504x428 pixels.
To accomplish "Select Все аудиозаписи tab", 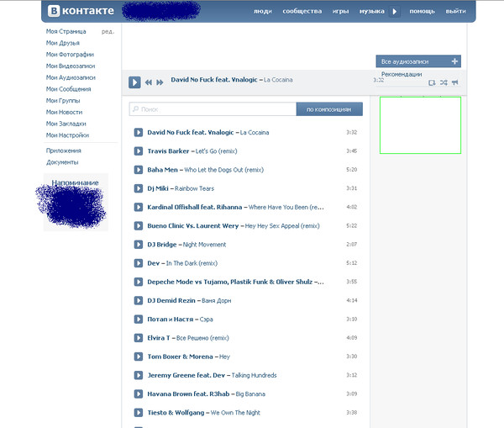I will [x=418, y=61].
